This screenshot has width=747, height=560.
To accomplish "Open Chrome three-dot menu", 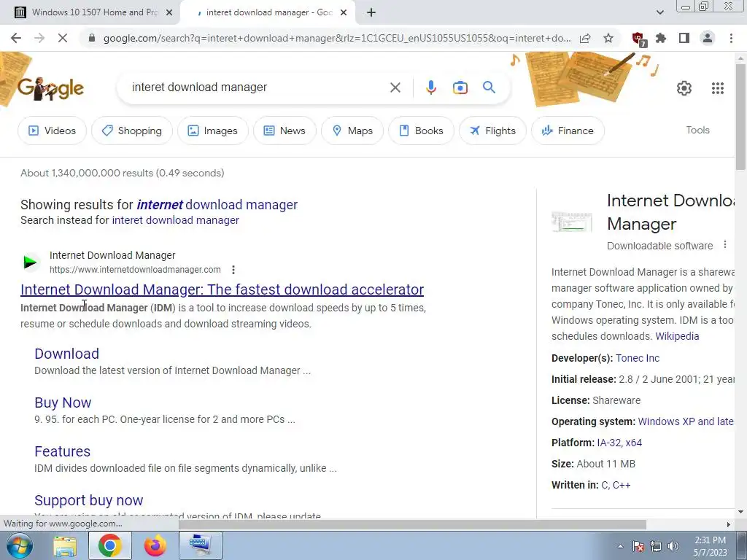I will point(731,38).
